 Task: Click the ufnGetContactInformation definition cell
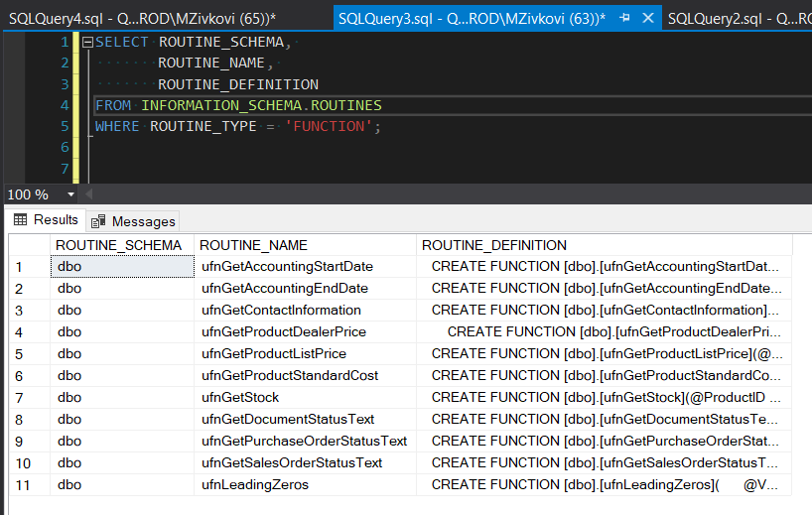[x=605, y=310]
